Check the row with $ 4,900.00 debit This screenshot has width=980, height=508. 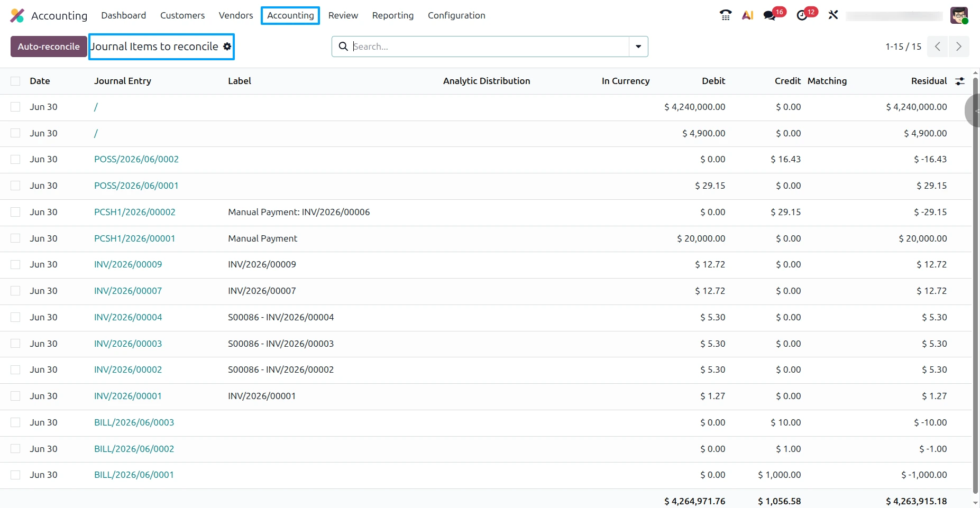[x=15, y=133]
